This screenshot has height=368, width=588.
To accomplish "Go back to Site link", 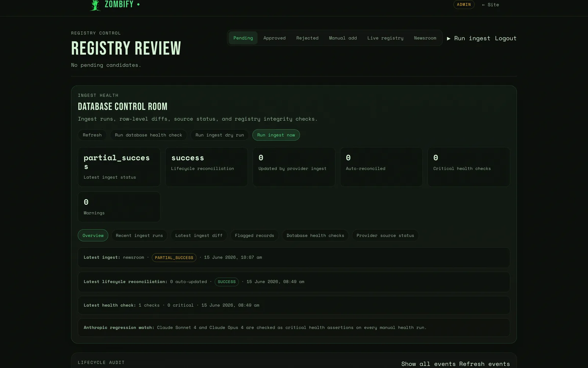I will (490, 5).
